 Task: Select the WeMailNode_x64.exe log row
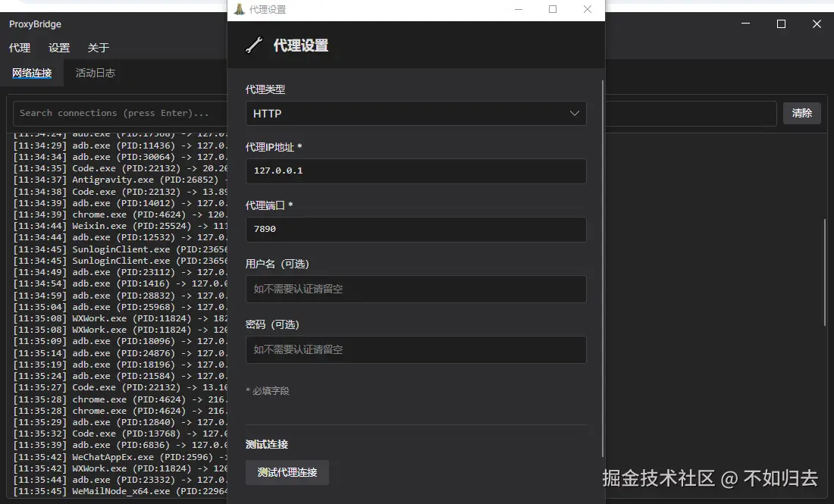pyautogui.click(x=121, y=491)
